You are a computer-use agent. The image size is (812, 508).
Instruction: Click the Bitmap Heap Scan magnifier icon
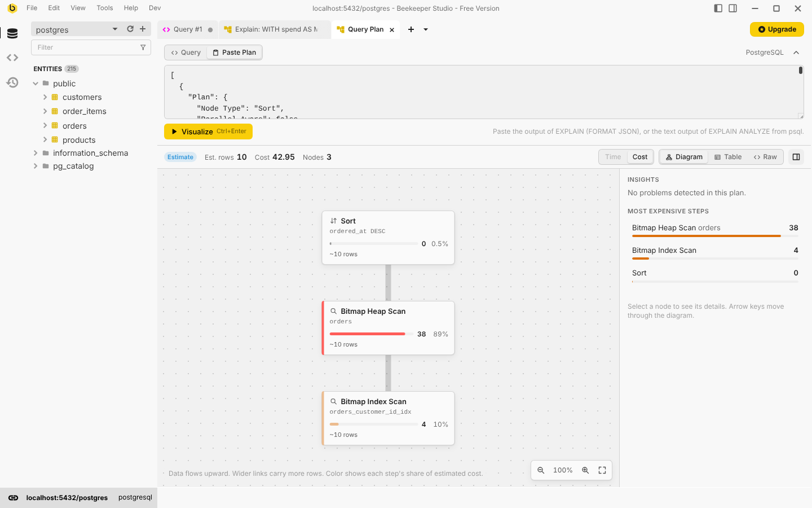(333, 311)
